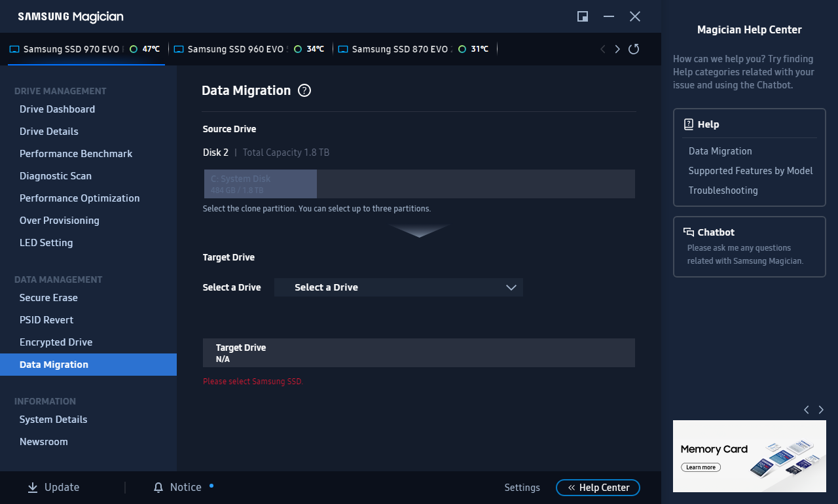The image size is (838, 504).
Task: Show previous drive tabs arrow
Action: click(x=603, y=49)
